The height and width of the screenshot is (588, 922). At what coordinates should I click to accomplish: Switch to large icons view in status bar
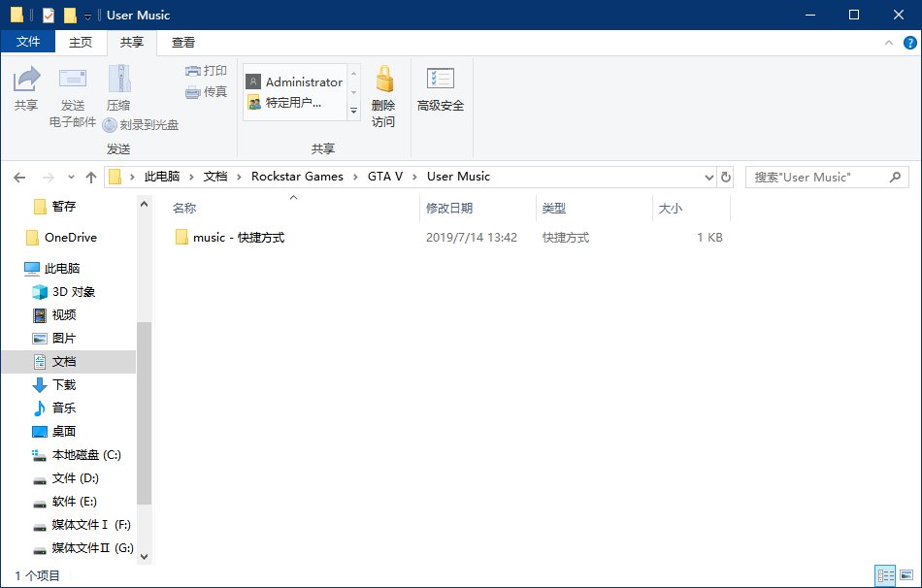906,575
